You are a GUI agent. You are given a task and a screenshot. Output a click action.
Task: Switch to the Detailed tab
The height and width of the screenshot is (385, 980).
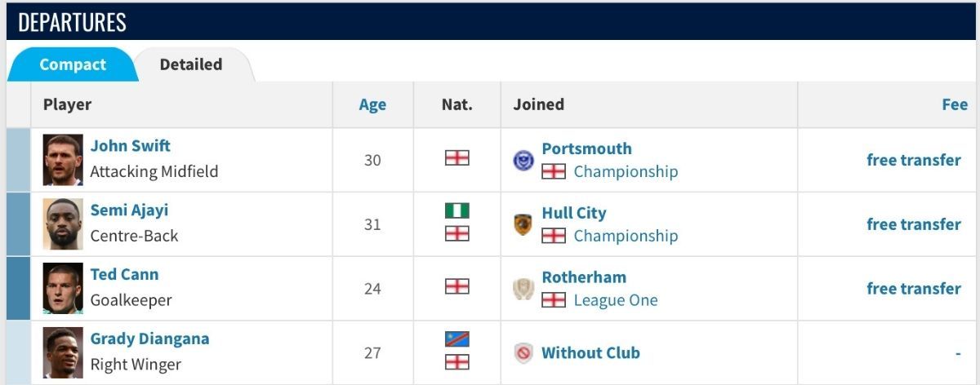point(191,64)
